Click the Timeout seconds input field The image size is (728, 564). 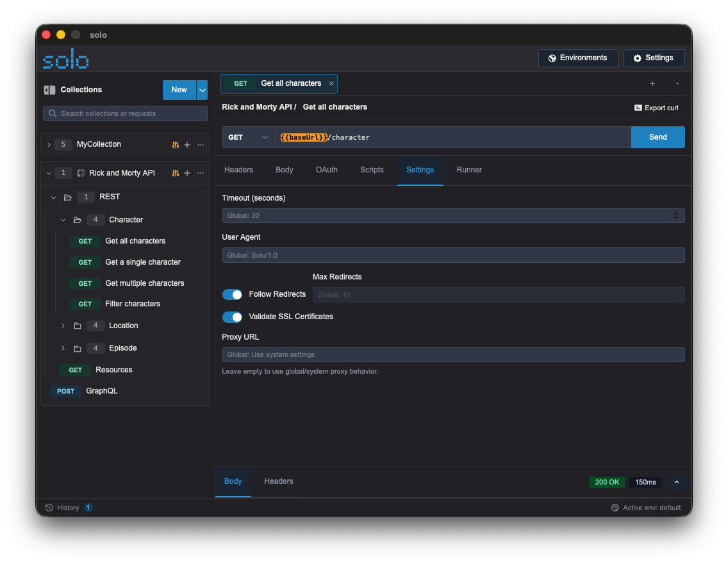[453, 215]
